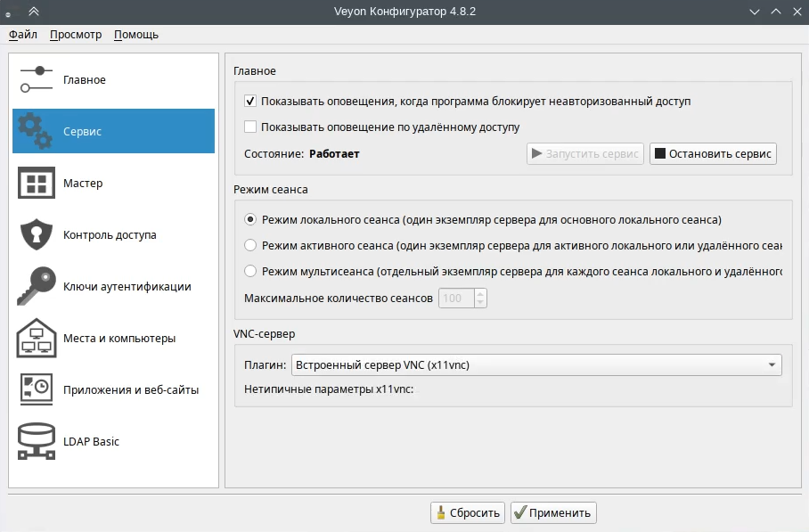
Task: Click the Приложения и веб-сайты label
Action: coord(131,390)
